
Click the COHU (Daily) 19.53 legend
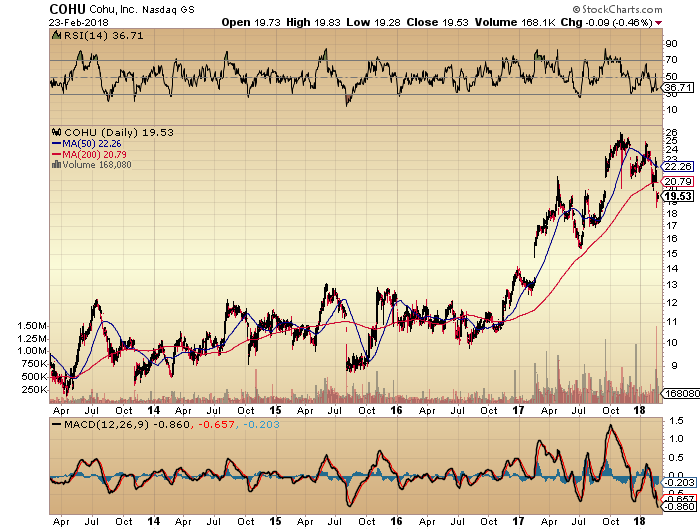tap(119, 133)
